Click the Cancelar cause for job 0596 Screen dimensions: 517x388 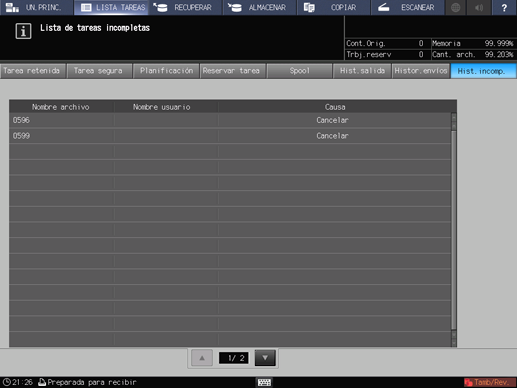(x=332, y=120)
